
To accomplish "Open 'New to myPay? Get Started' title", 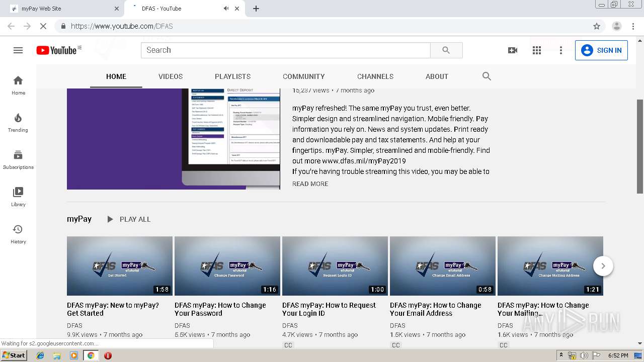I will coord(113,309).
